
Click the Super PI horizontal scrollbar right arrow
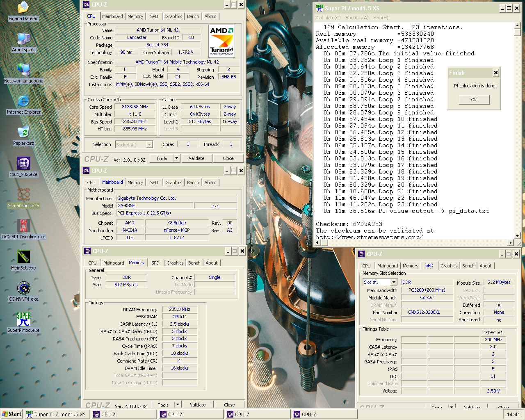511,242
